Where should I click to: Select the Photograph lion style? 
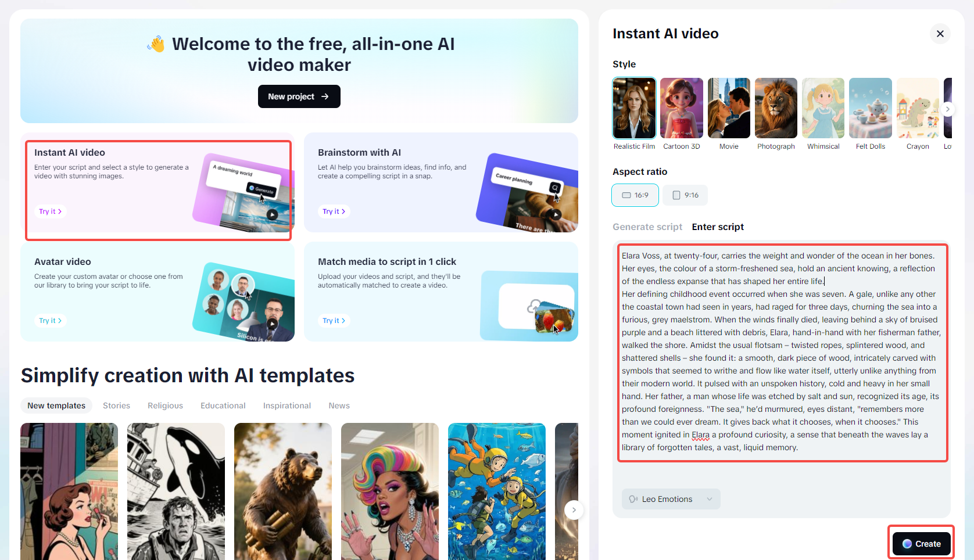[776, 108]
